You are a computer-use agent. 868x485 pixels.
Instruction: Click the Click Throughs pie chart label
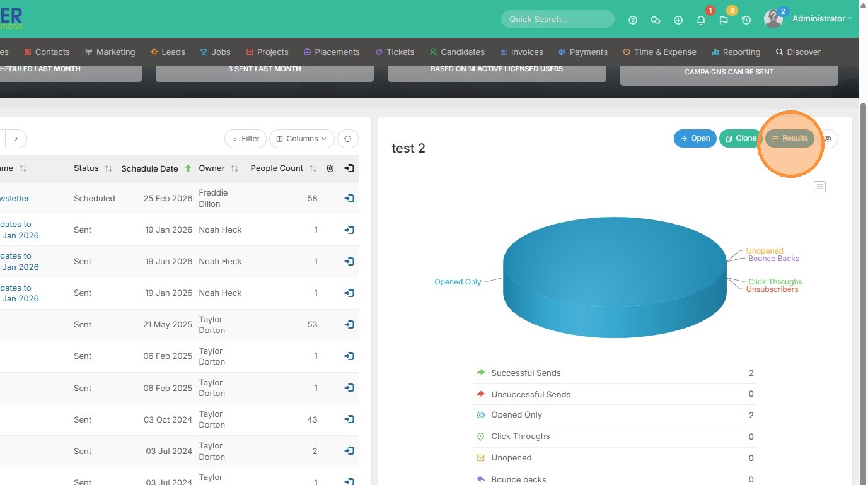click(x=775, y=282)
